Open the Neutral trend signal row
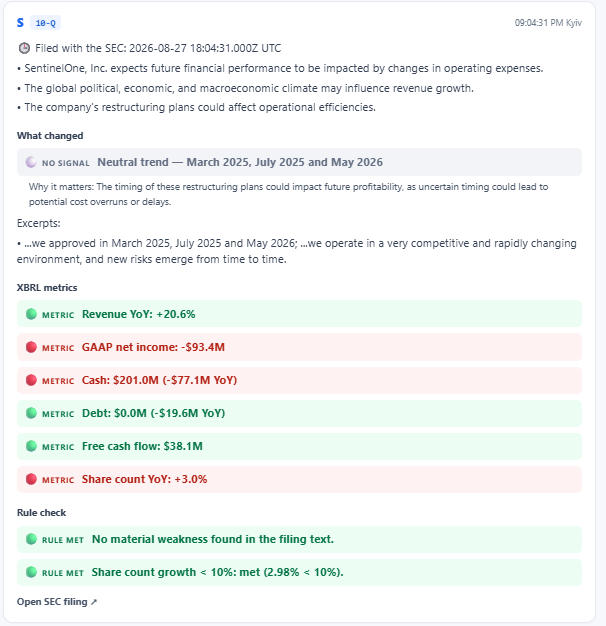The image size is (606, 626). pos(299,162)
